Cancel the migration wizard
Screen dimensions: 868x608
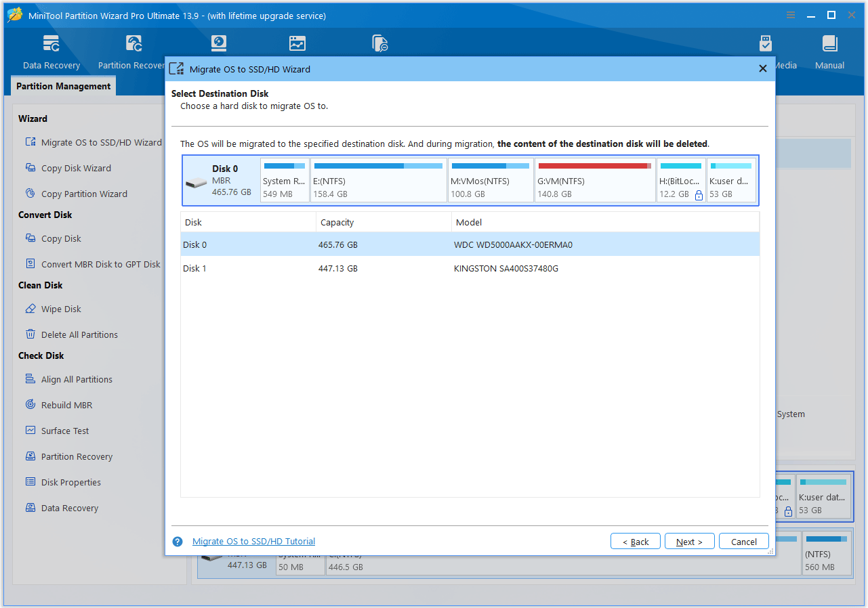[x=744, y=542]
